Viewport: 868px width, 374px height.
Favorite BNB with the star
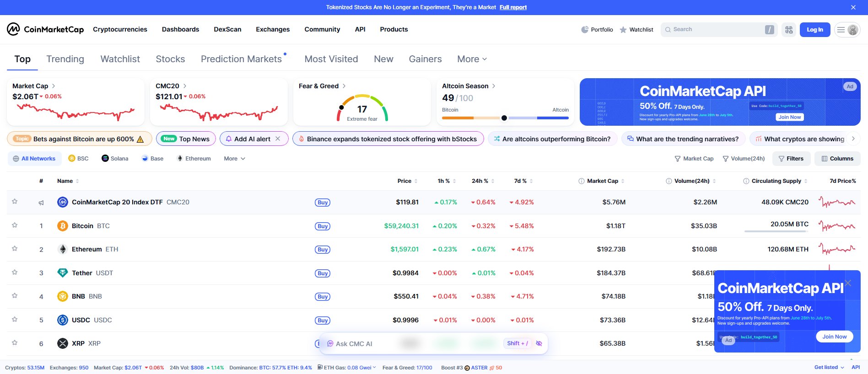tap(15, 296)
